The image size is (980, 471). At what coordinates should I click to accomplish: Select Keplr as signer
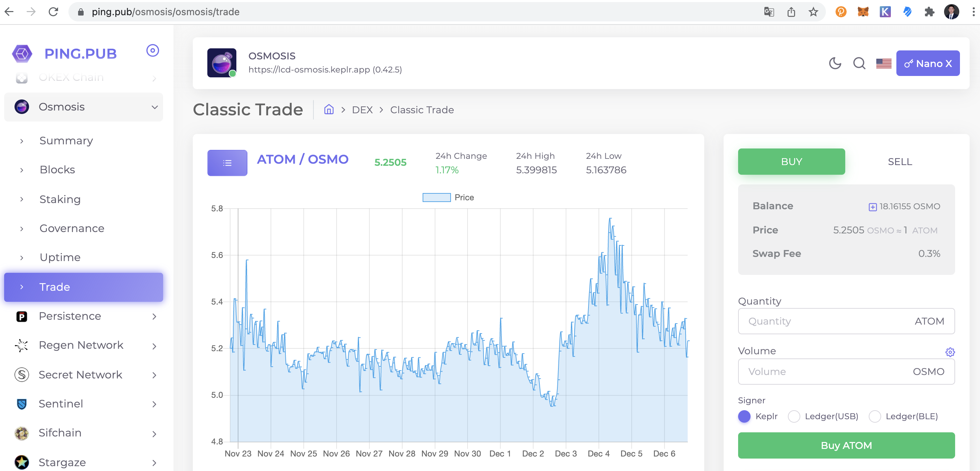pos(744,416)
